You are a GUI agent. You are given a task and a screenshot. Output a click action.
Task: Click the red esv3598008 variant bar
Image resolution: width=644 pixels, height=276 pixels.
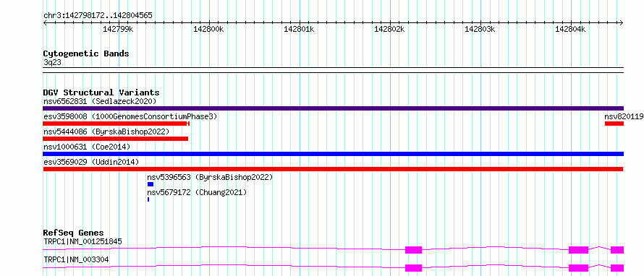tap(116, 124)
